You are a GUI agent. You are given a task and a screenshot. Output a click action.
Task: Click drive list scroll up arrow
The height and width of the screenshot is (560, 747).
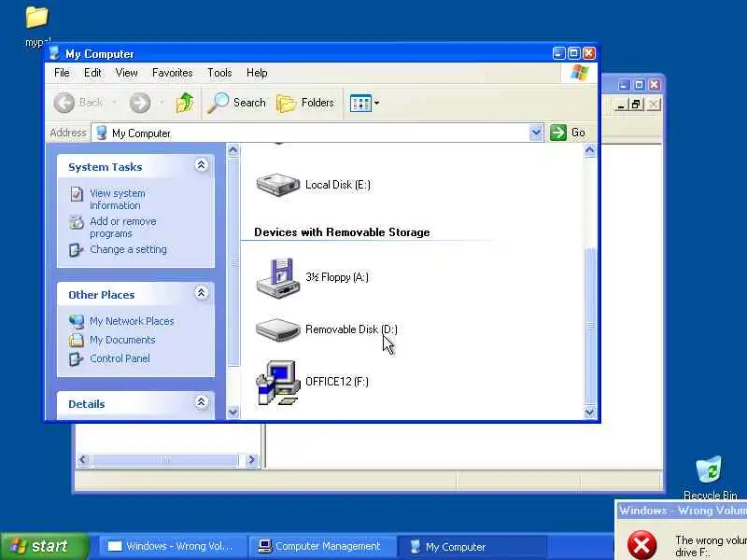590,150
